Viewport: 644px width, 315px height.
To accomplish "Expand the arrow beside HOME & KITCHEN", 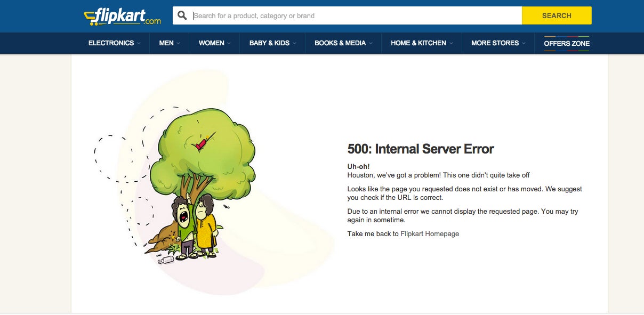I will point(451,44).
